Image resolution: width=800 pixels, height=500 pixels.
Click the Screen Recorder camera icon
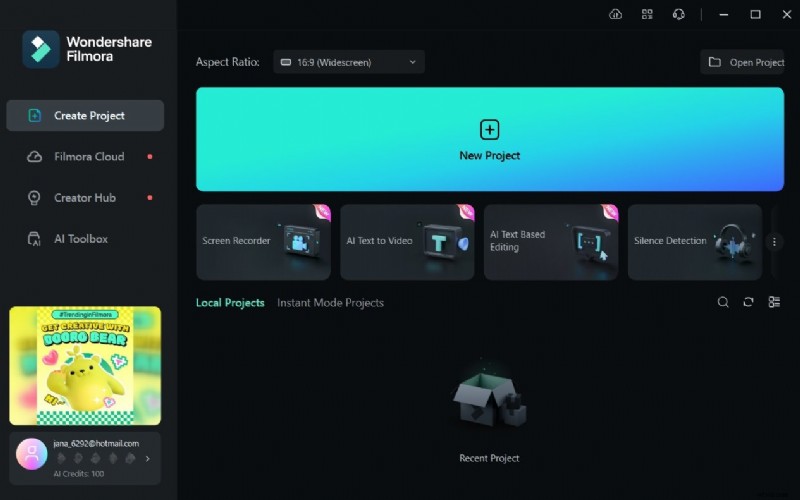302,241
